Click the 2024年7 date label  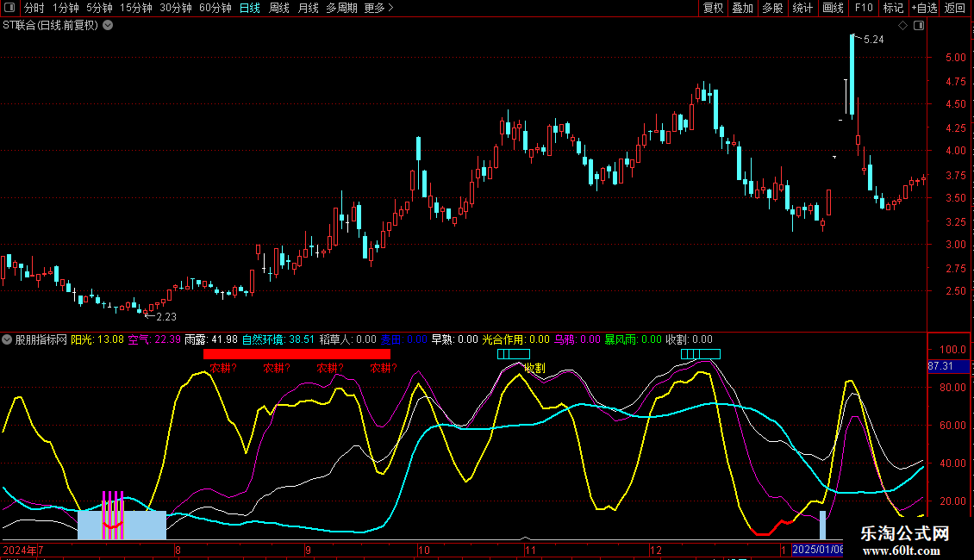23,550
